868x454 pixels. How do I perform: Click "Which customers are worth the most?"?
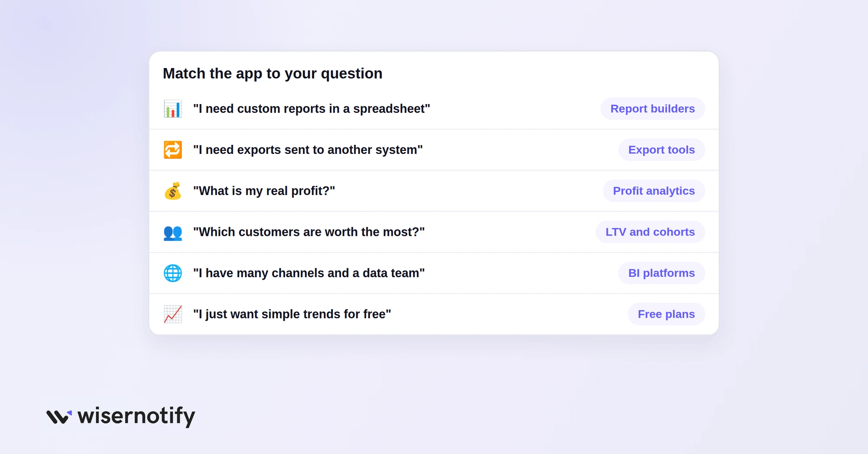[x=309, y=232]
